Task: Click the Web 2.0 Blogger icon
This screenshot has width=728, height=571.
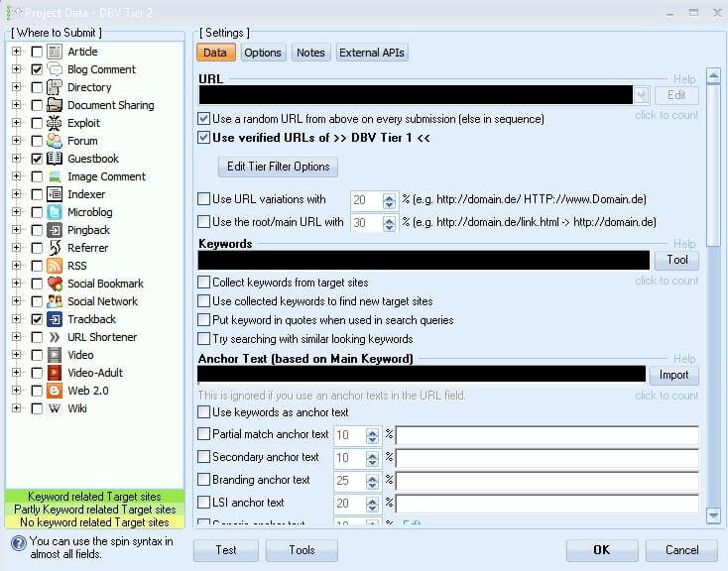Action: (x=55, y=391)
